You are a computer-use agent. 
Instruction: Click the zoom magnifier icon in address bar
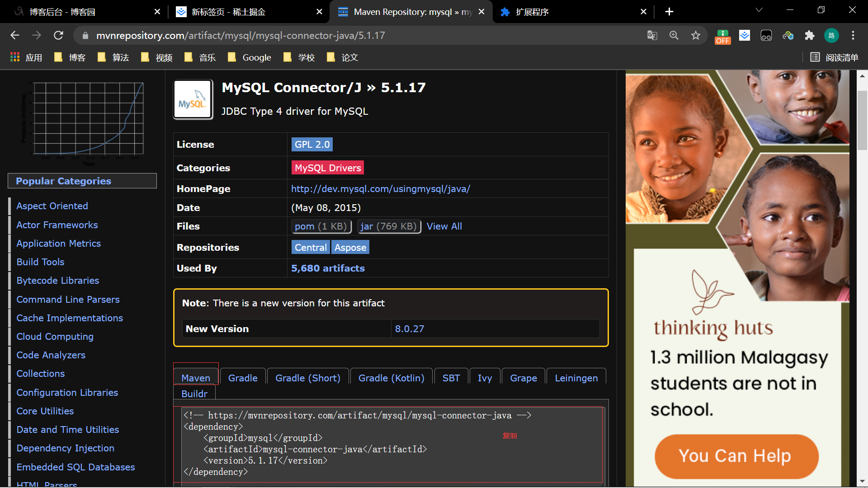point(674,35)
